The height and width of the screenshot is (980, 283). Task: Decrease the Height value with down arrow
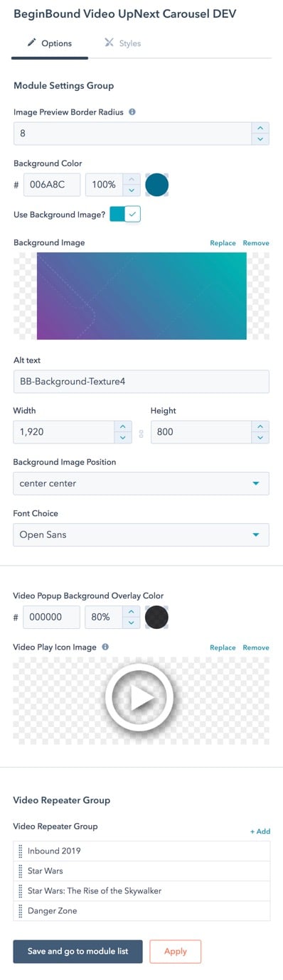(x=261, y=438)
